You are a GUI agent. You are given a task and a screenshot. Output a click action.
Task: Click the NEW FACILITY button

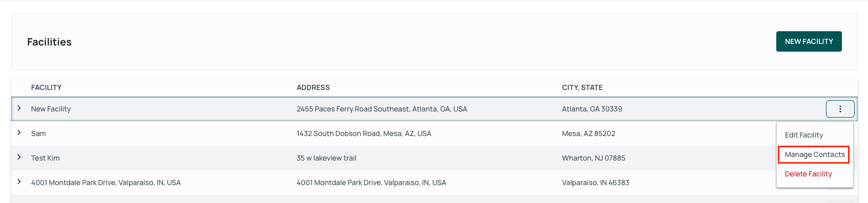point(809,41)
